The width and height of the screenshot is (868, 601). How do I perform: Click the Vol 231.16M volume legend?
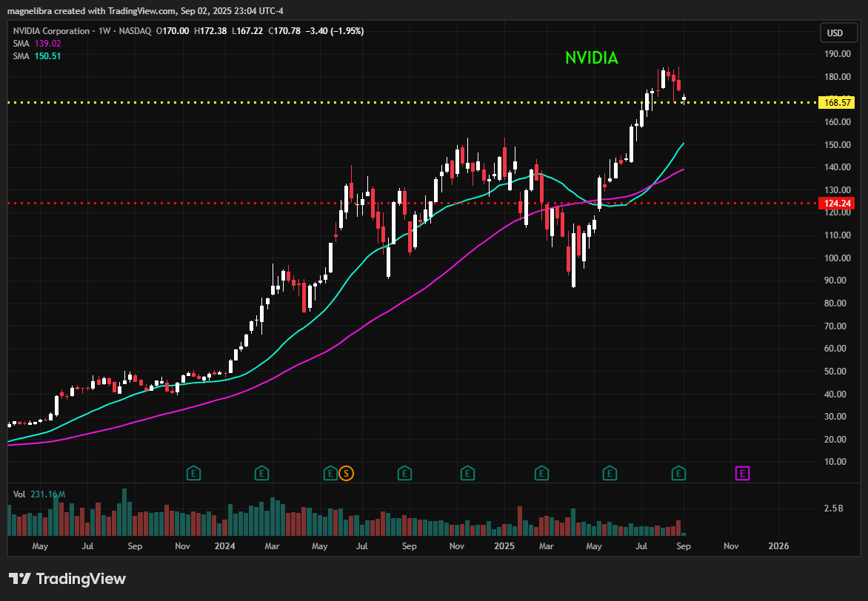click(39, 494)
